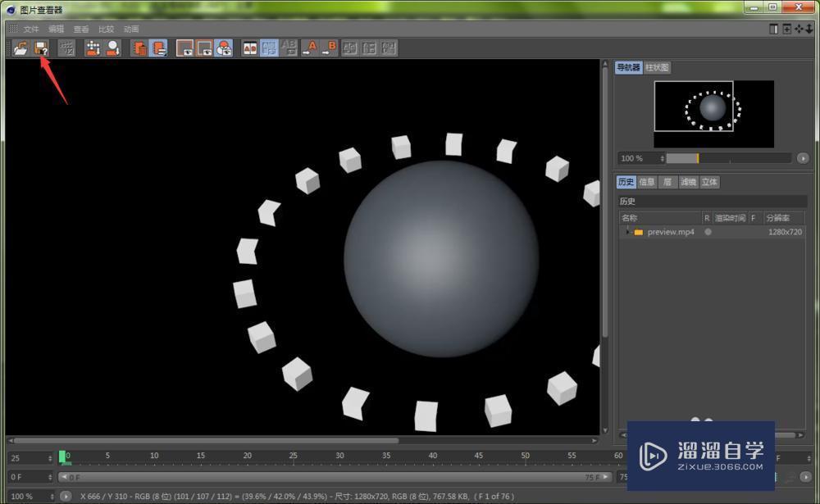The image size is (820, 504).
Task: Click round arrow button beside bottom zoom field
Action: [x=66, y=496]
